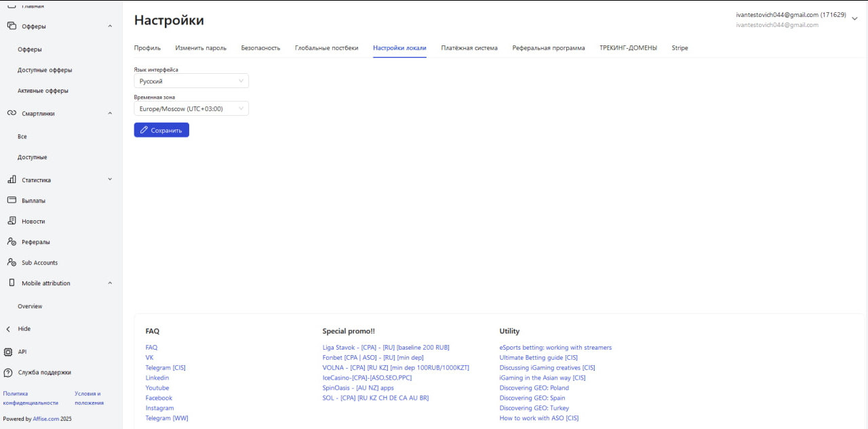Switch to the Безопасность tab

(260, 48)
